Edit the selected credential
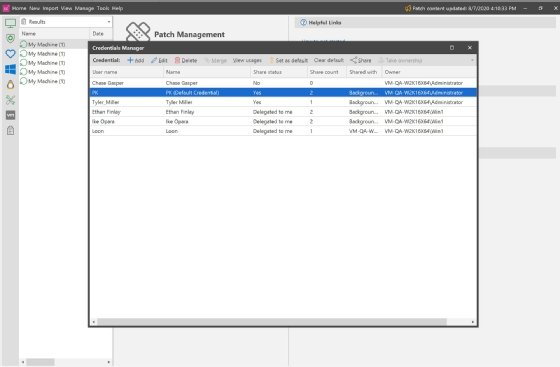This screenshot has height=367, width=560. tap(159, 60)
